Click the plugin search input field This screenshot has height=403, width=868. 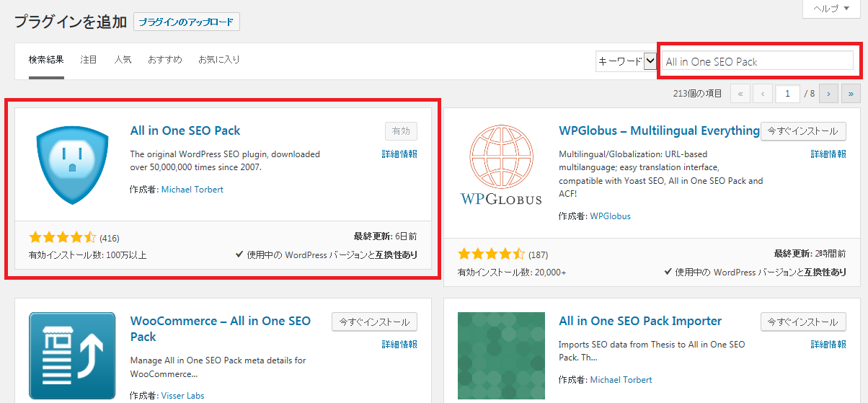click(757, 61)
